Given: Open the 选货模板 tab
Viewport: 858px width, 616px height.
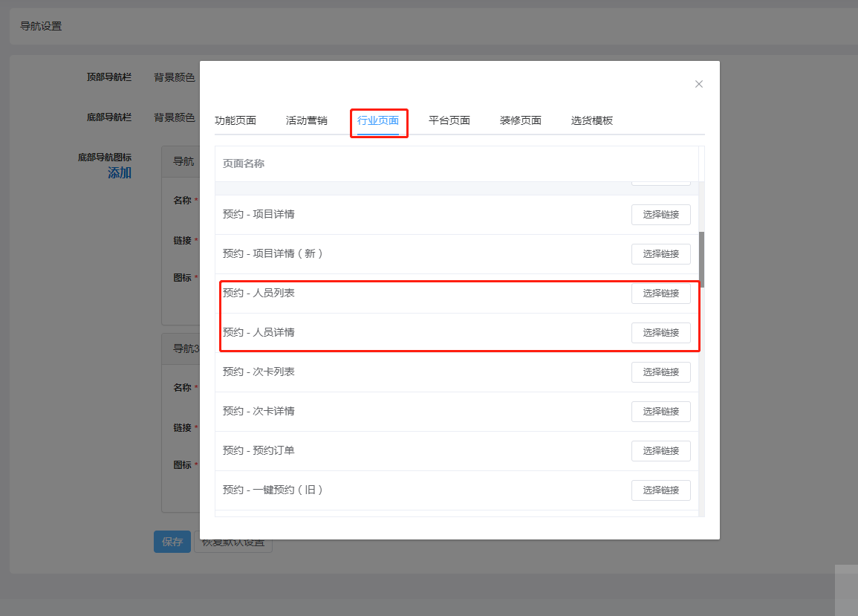Looking at the screenshot, I should [592, 120].
